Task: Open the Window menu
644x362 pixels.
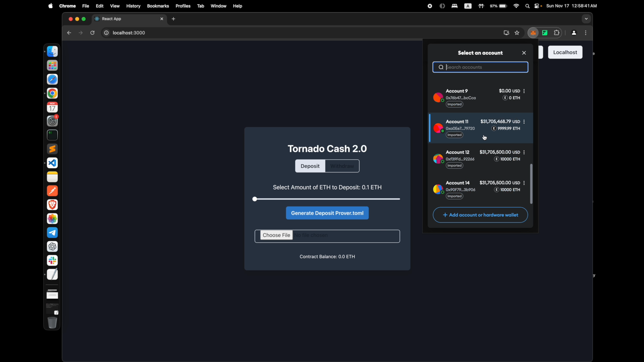Action: pyautogui.click(x=218, y=6)
